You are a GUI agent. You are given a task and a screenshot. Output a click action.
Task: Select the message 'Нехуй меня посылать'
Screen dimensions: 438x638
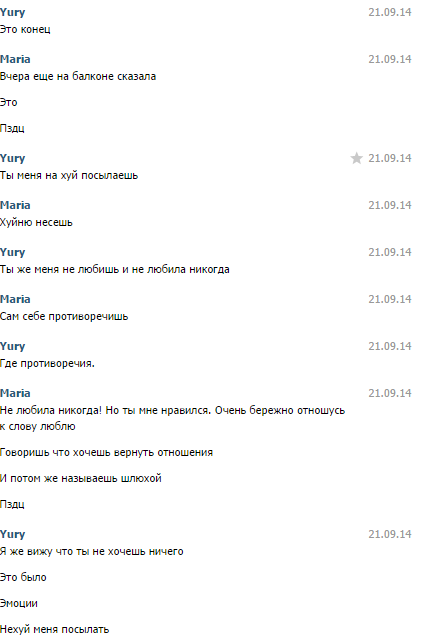click(55, 629)
